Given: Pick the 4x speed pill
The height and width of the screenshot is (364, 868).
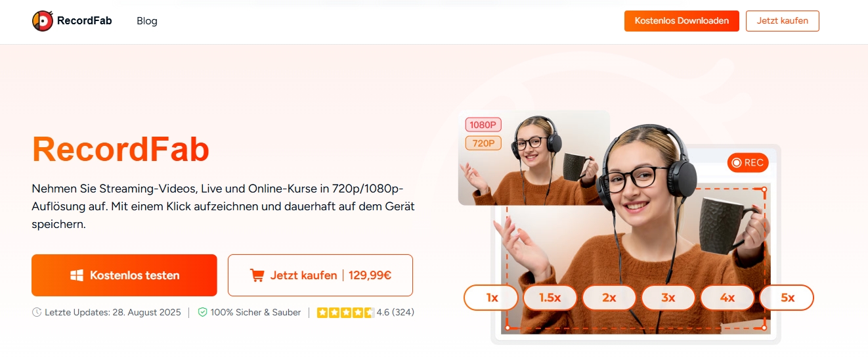Looking at the screenshot, I should pyautogui.click(x=727, y=298).
